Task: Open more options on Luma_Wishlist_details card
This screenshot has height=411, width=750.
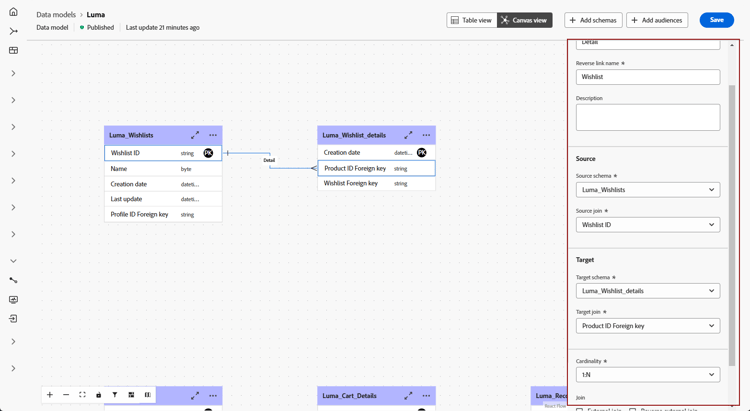Action: (426, 135)
